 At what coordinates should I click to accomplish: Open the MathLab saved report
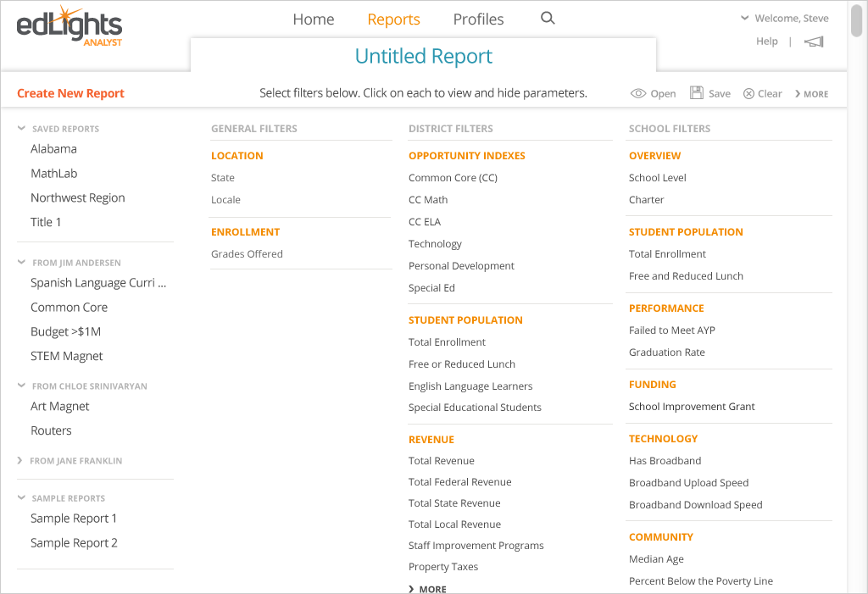[x=53, y=173]
